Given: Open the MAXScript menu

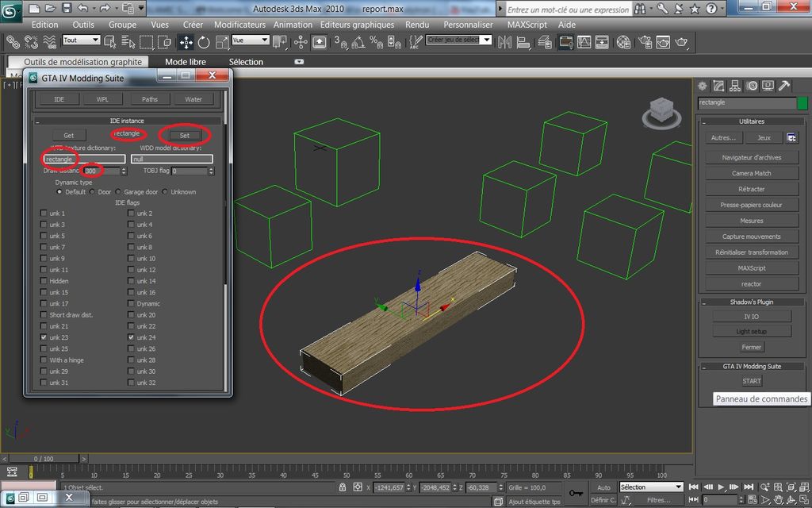Looking at the screenshot, I should 527,25.
